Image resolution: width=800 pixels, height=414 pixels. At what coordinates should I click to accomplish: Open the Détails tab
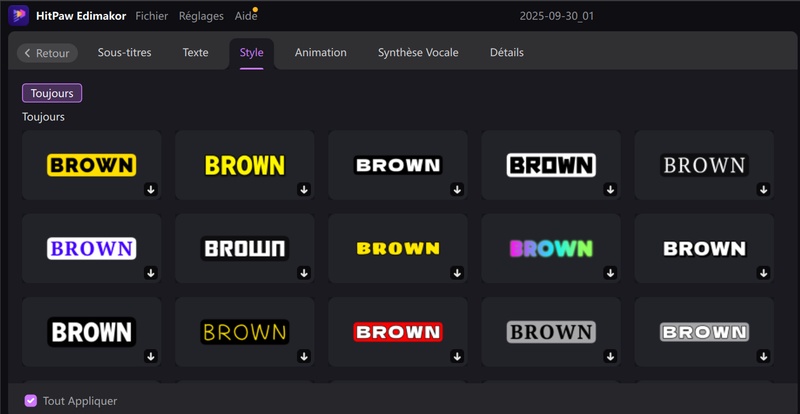tap(506, 52)
